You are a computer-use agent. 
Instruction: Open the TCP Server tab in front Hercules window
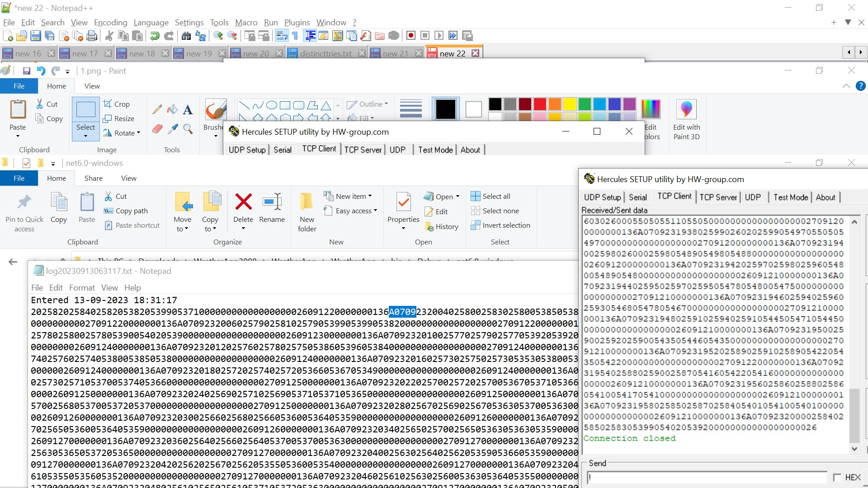click(x=718, y=197)
